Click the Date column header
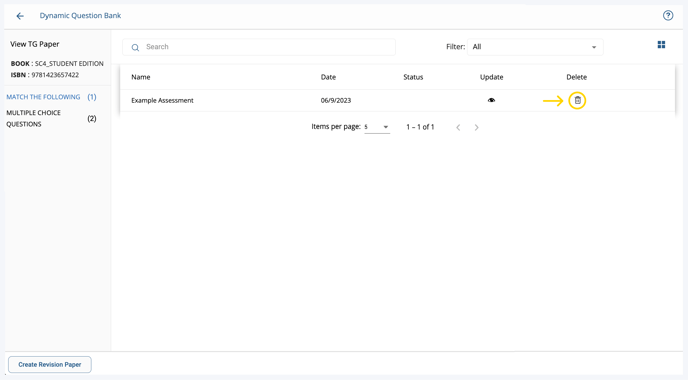The height and width of the screenshot is (380, 688). tap(328, 77)
